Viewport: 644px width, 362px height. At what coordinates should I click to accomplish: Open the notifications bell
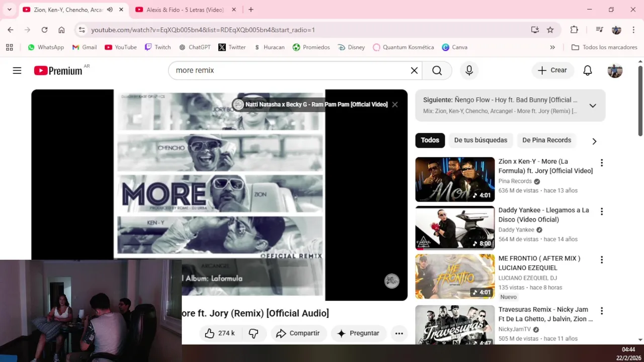tap(587, 70)
